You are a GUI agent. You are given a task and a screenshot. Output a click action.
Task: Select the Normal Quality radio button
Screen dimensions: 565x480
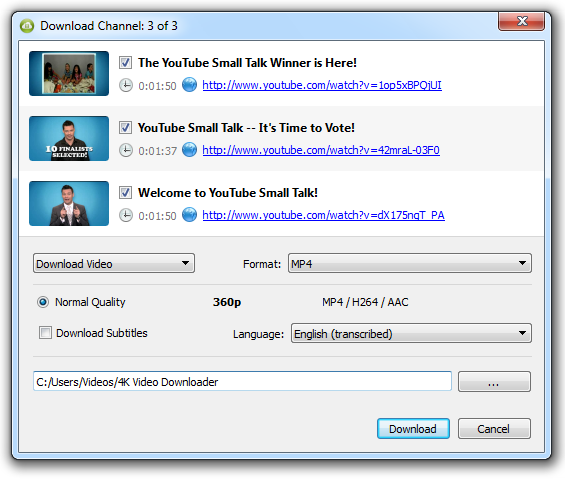tap(43, 302)
